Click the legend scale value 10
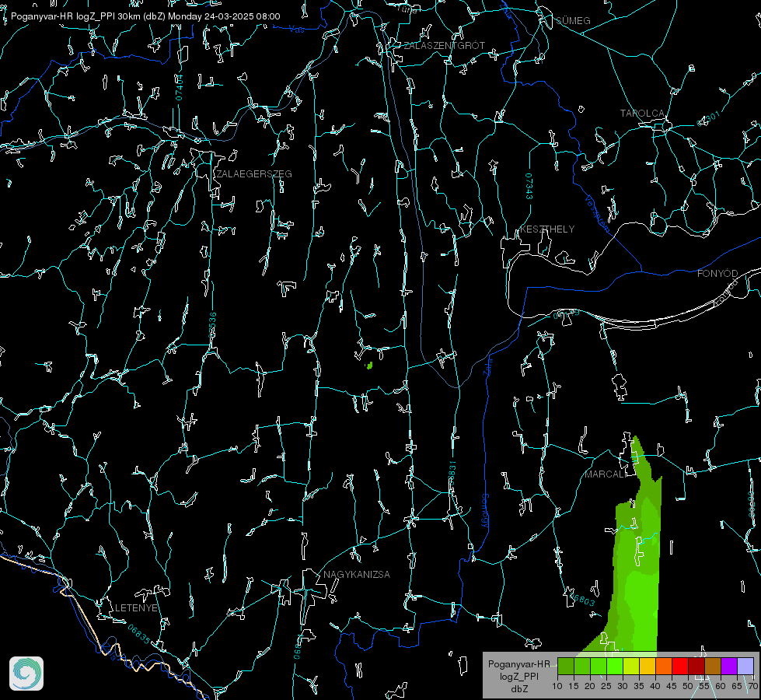761x700 pixels. point(557,686)
